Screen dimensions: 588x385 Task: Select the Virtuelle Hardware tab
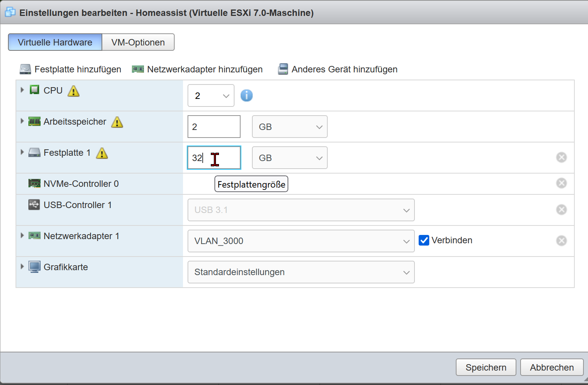tap(55, 42)
